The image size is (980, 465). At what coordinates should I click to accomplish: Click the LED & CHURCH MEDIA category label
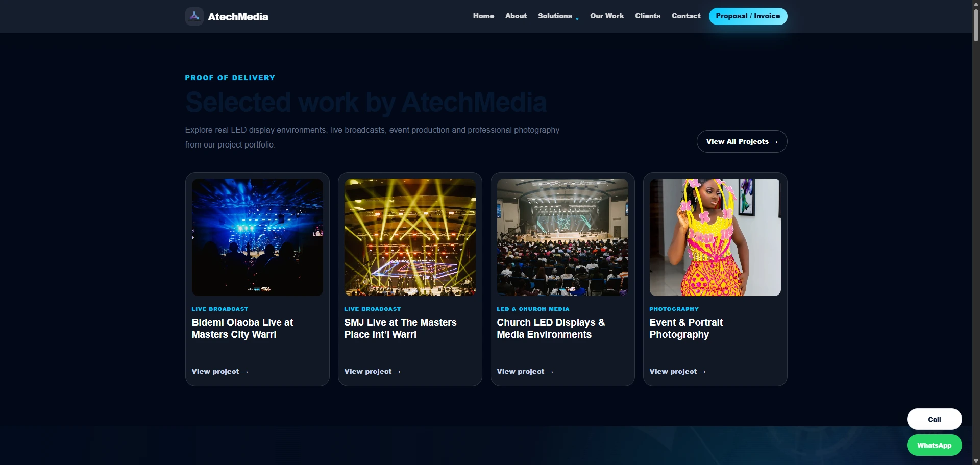(533, 309)
